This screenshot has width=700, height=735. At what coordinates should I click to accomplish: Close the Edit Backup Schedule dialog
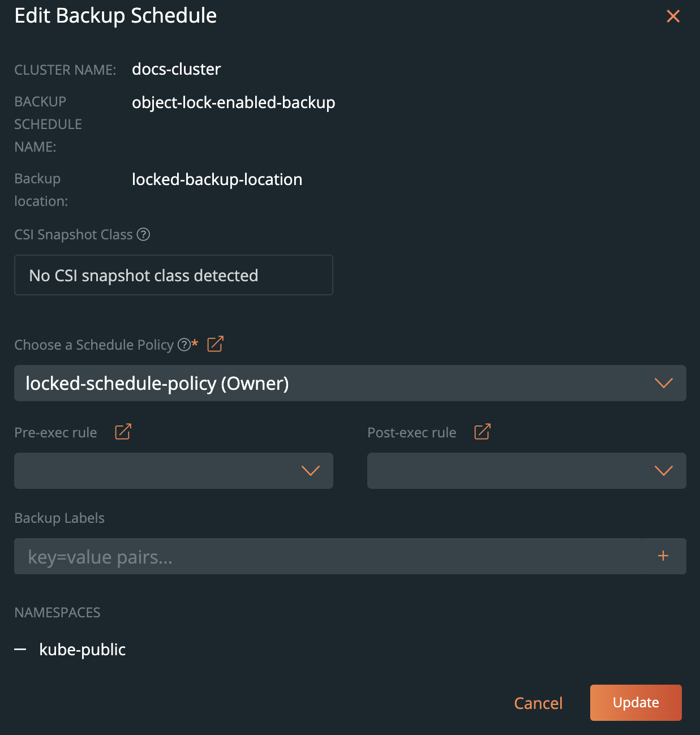click(x=673, y=16)
